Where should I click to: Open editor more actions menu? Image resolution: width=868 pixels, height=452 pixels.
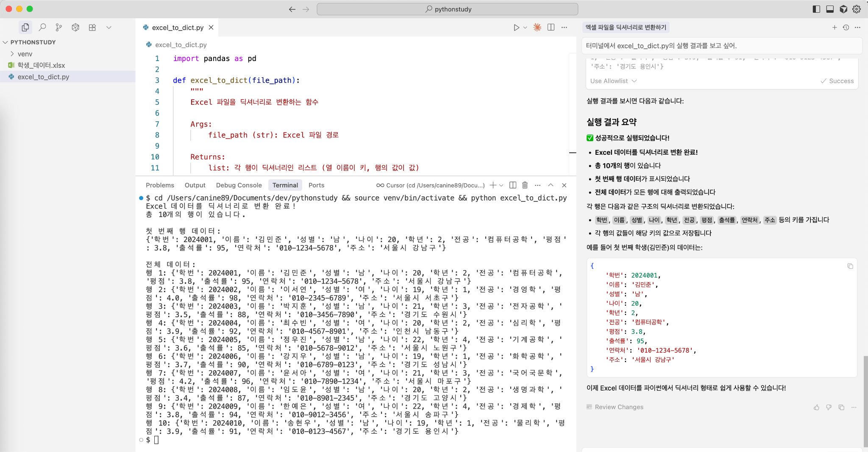click(564, 28)
